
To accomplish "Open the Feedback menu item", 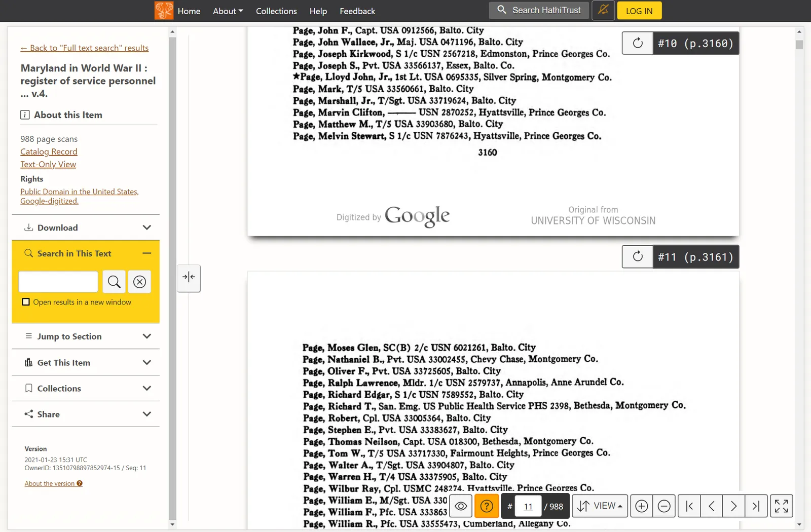I will click(x=357, y=11).
